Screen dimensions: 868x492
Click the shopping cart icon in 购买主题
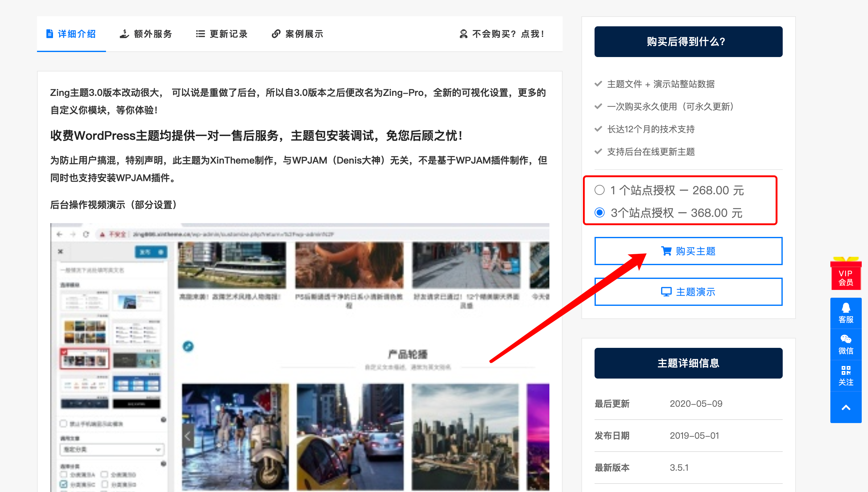[x=666, y=251]
